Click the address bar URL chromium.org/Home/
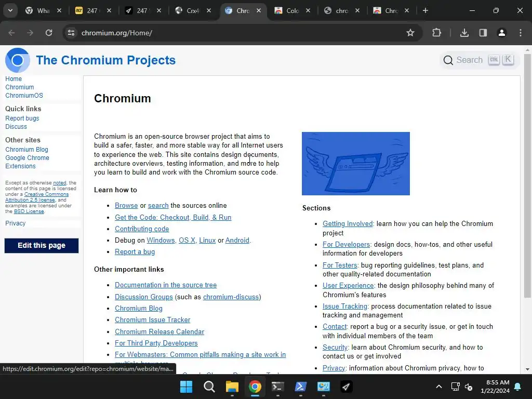Viewport: 532px width, 399px height. [117, 33]
